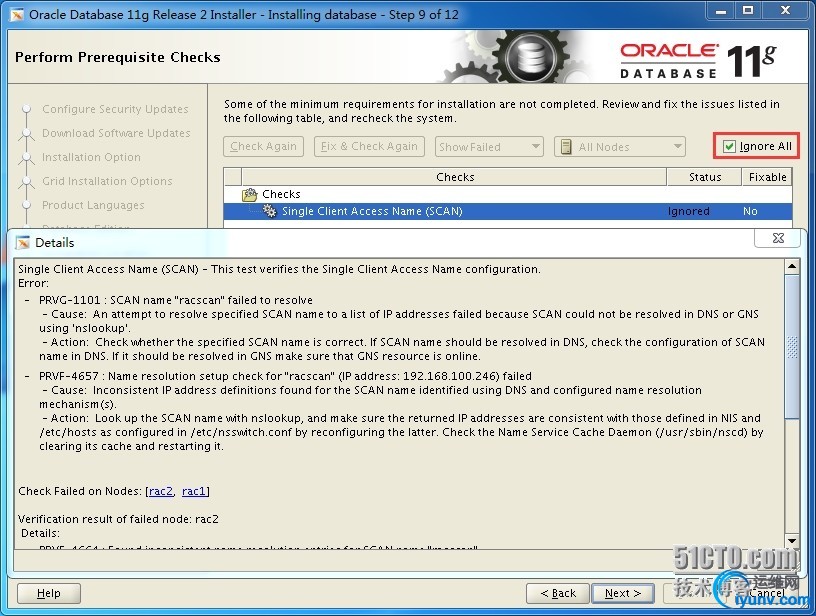Viewport: 816px width, 616px height.
Task: Select the Checks root tree row
Action: (x=508, y=195)
